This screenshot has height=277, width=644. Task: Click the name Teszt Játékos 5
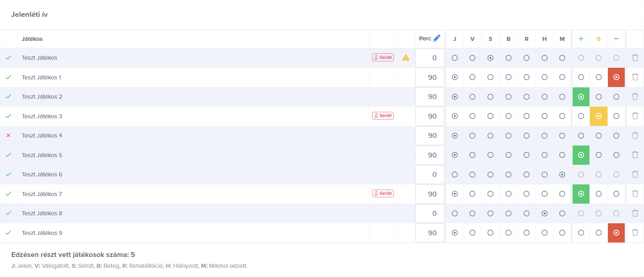tap(42, 155)
